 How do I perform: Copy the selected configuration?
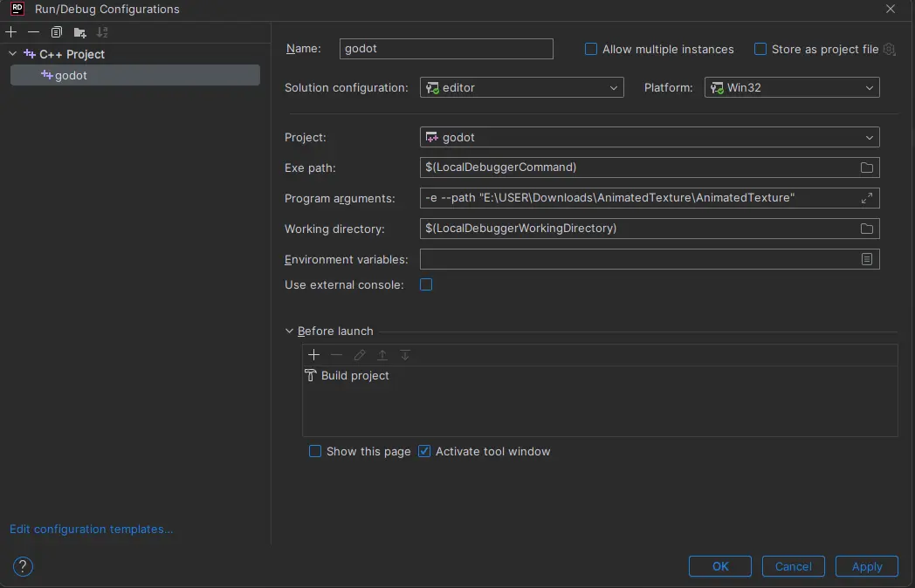[x=56, y=32]
